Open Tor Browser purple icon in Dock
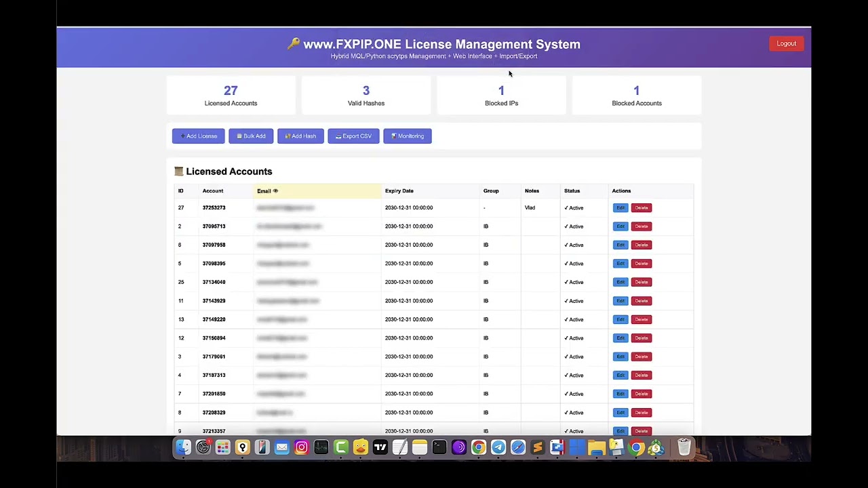The image size is (868, 488). 458,447
